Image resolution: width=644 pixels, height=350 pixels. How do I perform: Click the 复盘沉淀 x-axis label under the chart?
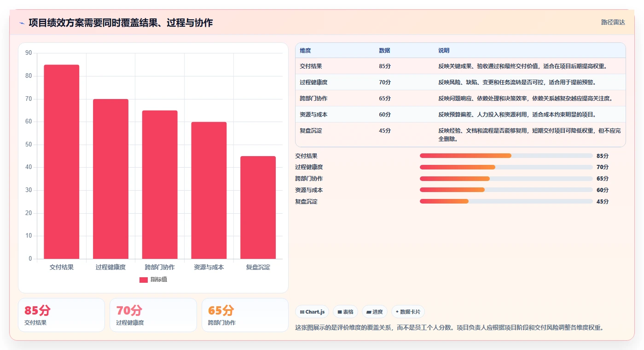(258, 267)
